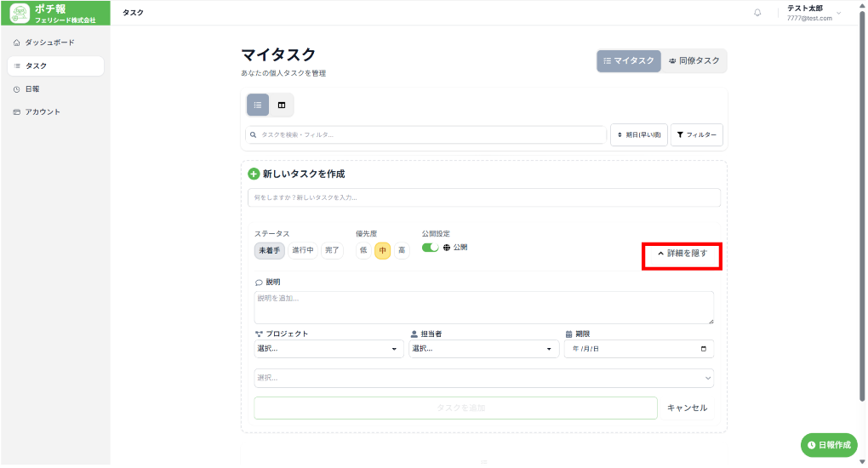Collapse details with 詳細を隠す

682,254
